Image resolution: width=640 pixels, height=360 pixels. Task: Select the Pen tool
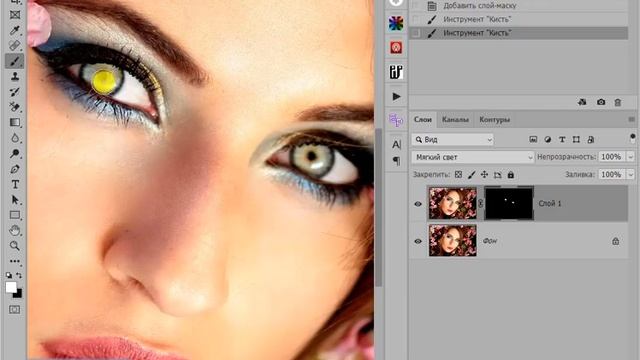(x=15, y=169)
